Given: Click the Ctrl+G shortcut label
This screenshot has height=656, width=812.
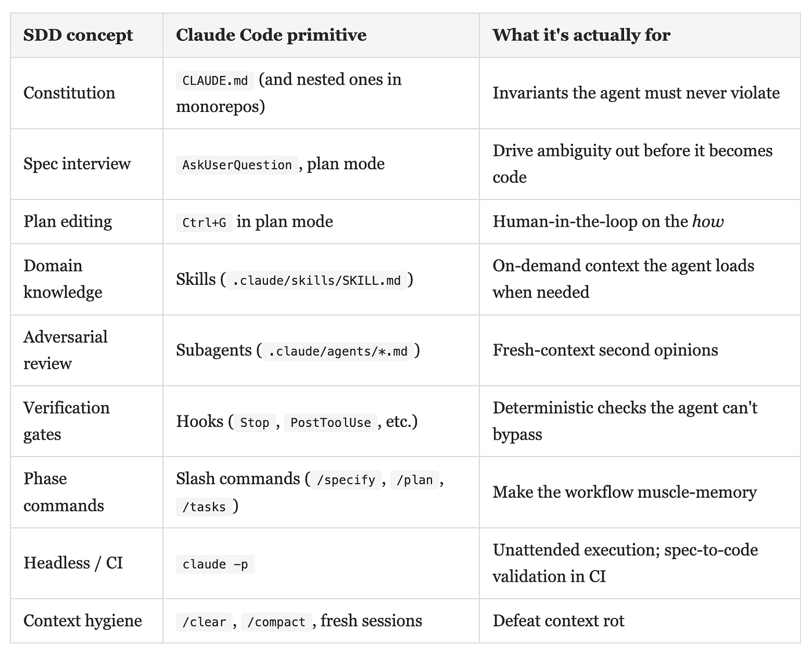Looking at the screenshot, I should (204, 223).
